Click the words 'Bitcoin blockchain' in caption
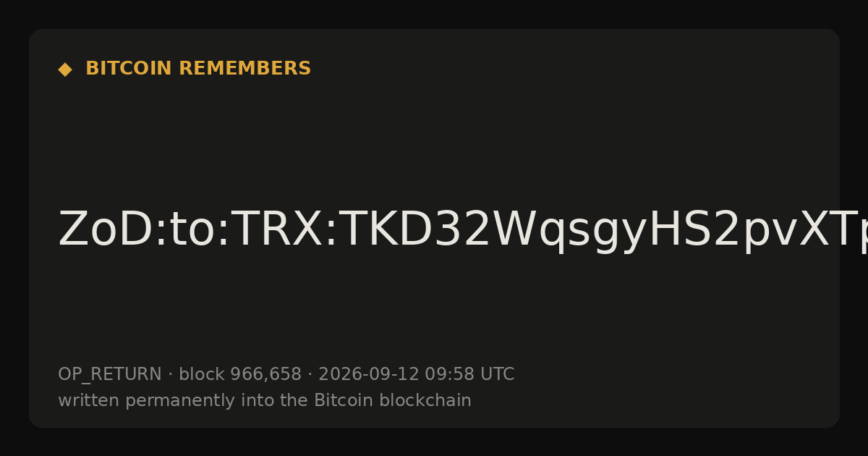 coord(393,400)
